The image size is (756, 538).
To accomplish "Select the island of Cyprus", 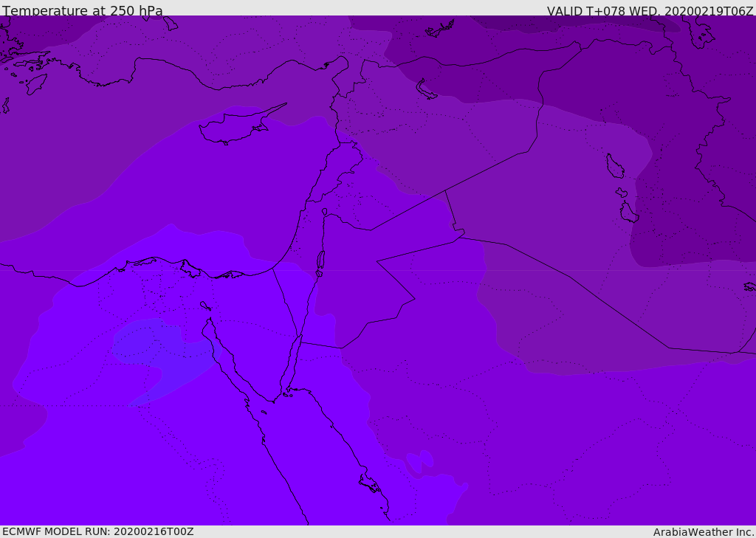I will [x=233, y=128].
